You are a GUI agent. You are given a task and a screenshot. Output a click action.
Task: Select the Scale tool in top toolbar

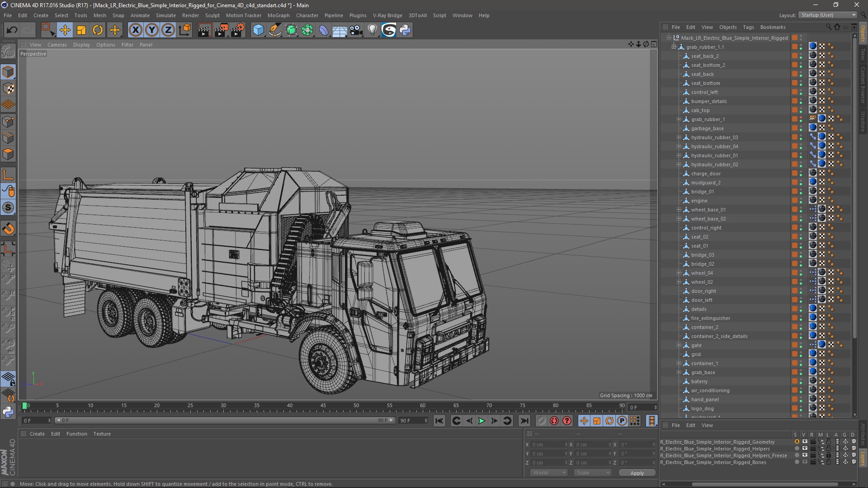[81, 30]
